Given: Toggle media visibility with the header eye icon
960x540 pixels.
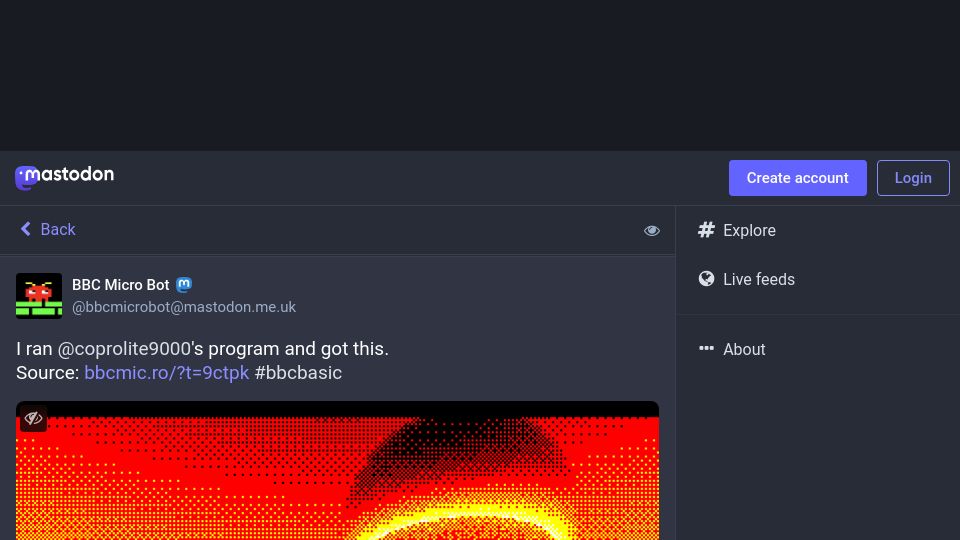Looking at the screenshot, I should (651, 231).
